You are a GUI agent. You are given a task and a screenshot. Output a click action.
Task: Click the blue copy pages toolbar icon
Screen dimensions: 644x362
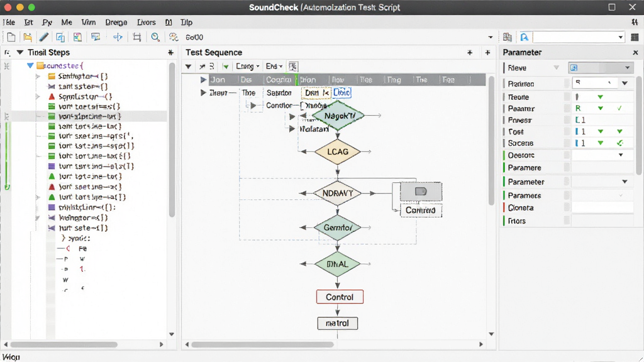click(x=60, y=37)
